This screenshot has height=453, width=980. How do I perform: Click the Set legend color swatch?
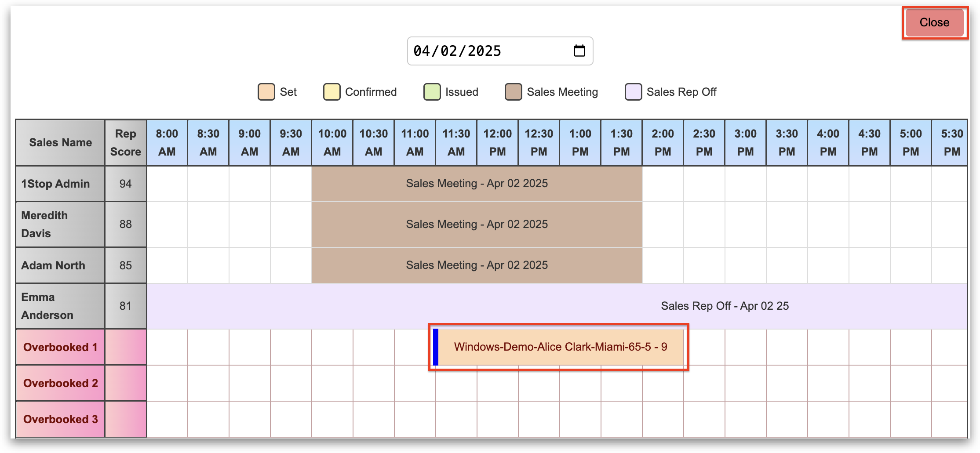(266, 92)
